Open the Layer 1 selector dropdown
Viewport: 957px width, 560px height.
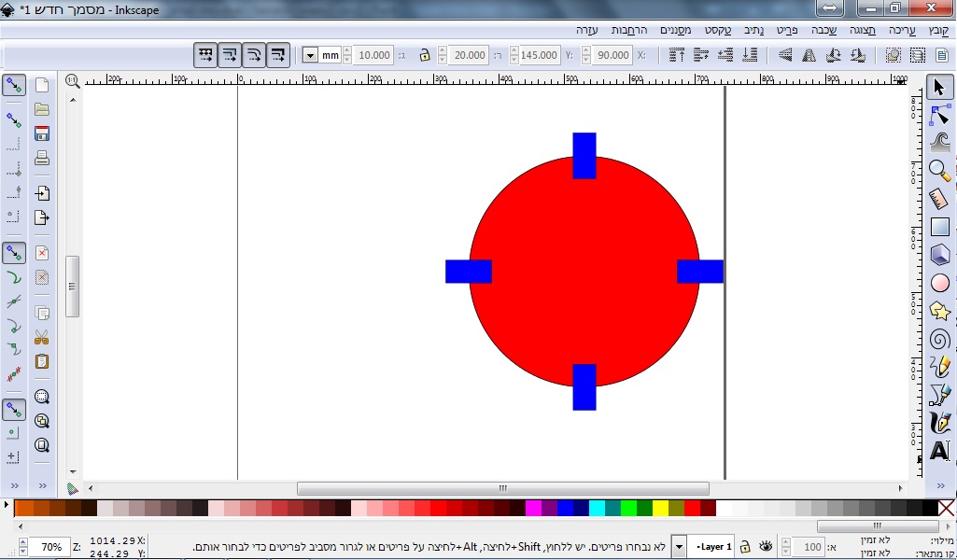[x=678, y=547]
